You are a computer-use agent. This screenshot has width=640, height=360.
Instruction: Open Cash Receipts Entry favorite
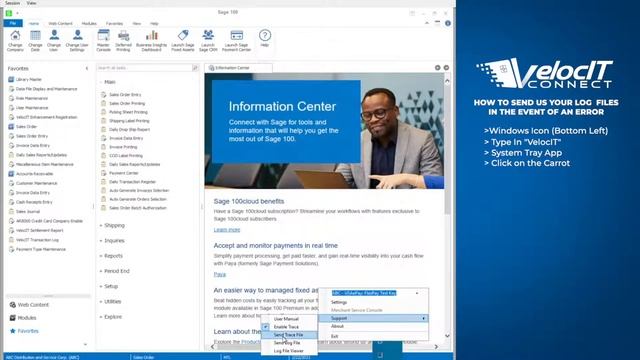[x=34, y=202]
